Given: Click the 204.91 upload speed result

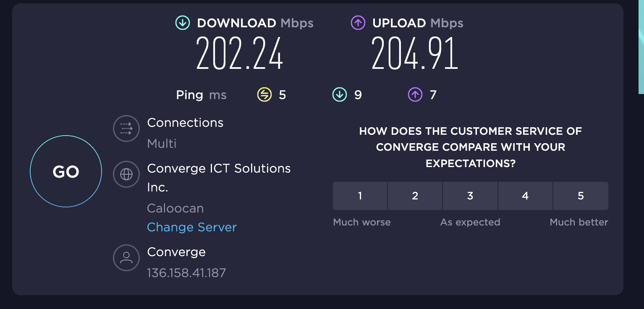Looking at the screenshot, I should 415,53.
